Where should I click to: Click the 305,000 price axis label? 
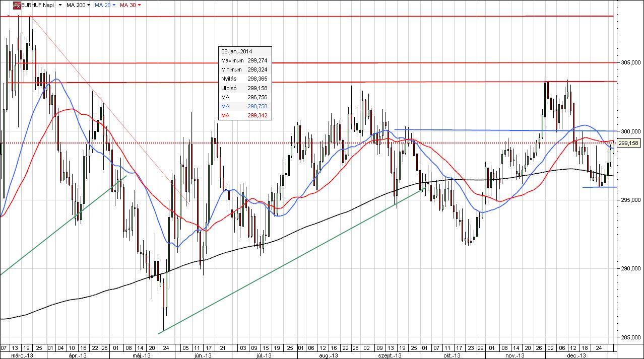point(630,63)
